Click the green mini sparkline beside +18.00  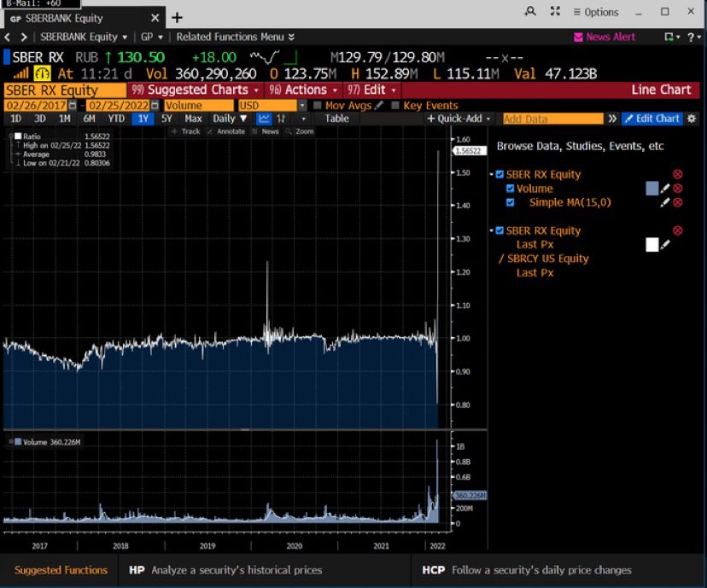[265, 57]
